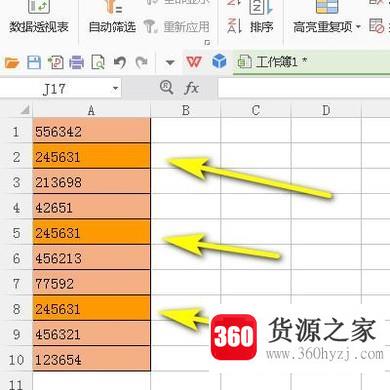Screen dimensions: 390x390
Task: Select empty cell B1
Action: point(186,131)
